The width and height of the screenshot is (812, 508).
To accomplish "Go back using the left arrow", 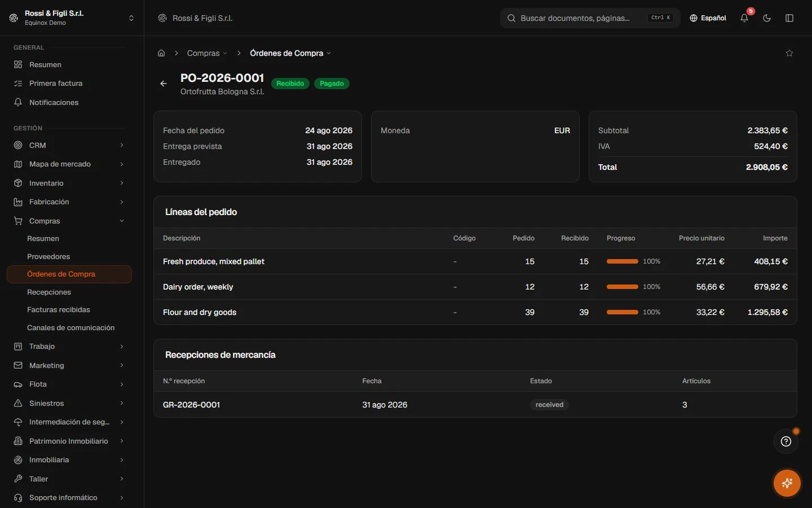I will [164, 84].
